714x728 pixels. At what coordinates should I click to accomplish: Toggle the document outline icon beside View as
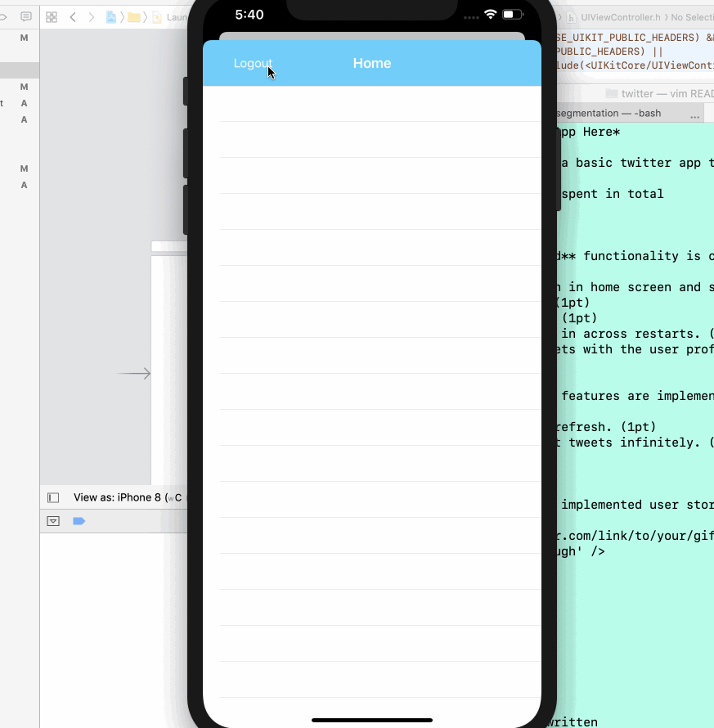point(53,497)
